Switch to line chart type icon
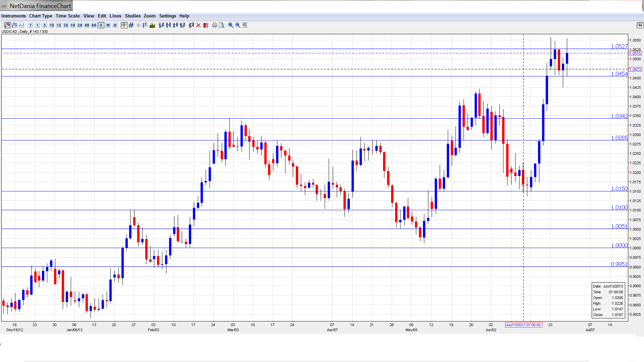 [22, 25]
